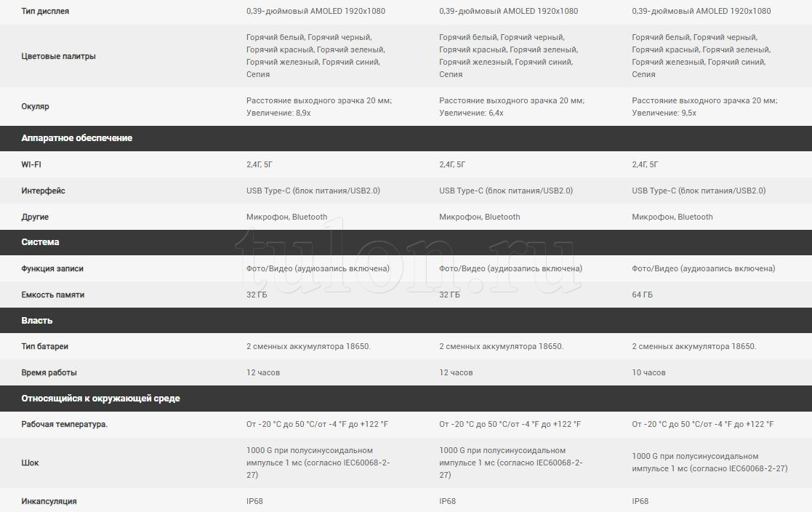Click the 'Система' section header

point(40,242)
